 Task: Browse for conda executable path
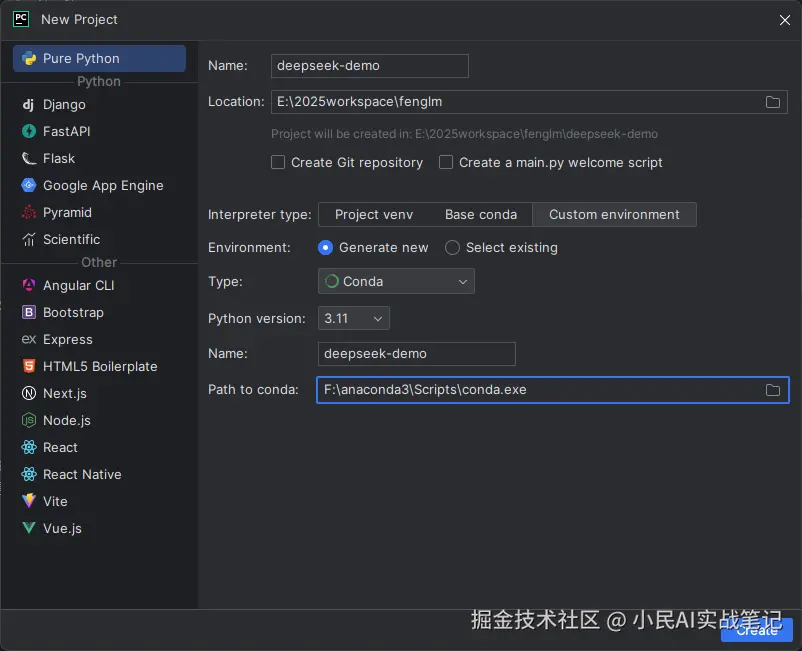(772, 390)
